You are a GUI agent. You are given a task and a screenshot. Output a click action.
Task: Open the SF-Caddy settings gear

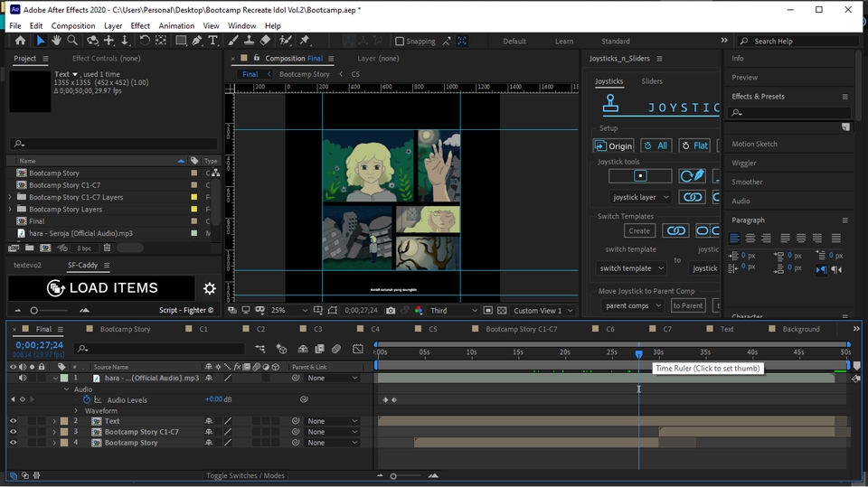pos(209,288)
